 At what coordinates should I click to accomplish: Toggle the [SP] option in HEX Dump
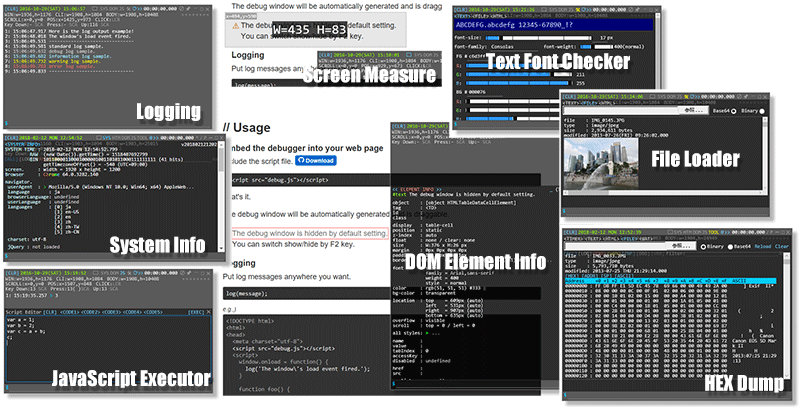(x=606, y=276)
